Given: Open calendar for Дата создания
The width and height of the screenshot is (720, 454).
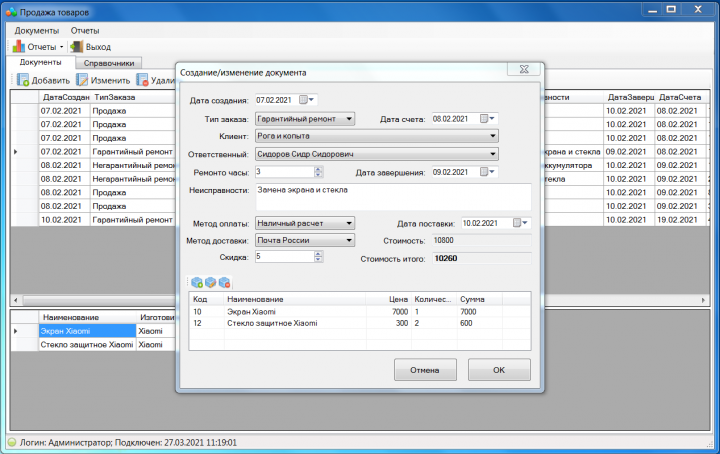Looking at the screenshot, I should click(x=307, y=100).
